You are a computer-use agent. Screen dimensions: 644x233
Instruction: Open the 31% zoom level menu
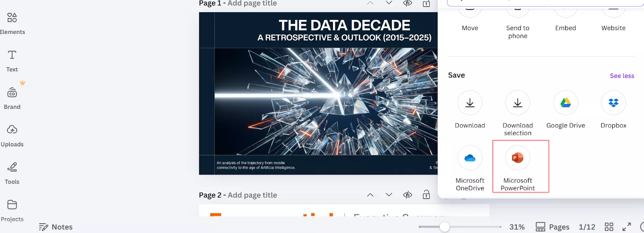click(517, 227)
